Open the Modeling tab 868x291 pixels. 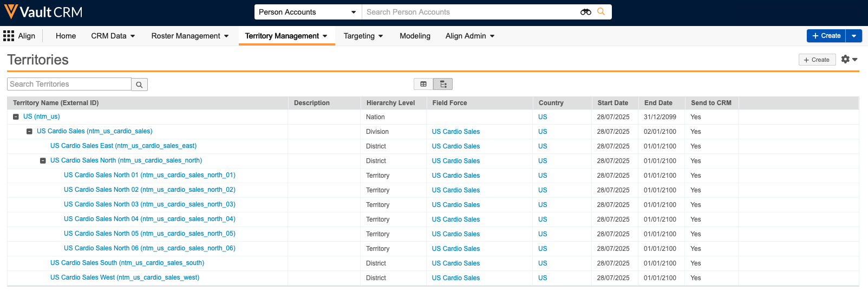pos(415,36)
